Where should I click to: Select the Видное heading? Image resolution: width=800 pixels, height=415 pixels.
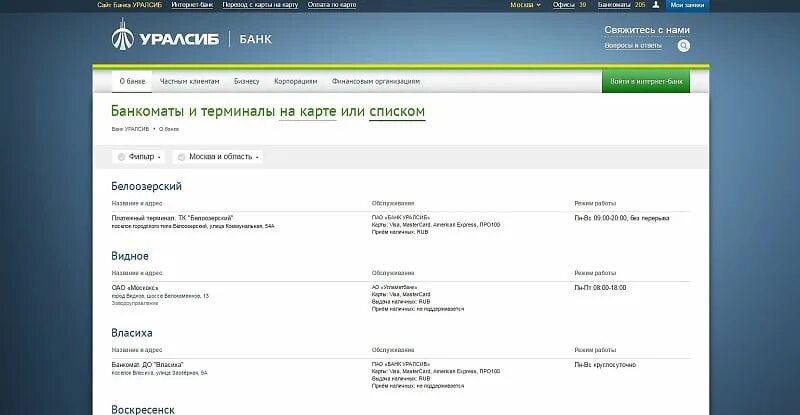(130, 256)
